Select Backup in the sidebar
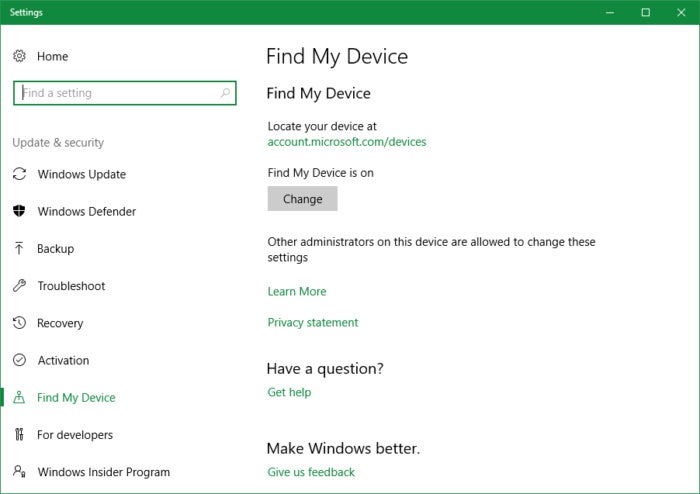 (x=55, y=249)
